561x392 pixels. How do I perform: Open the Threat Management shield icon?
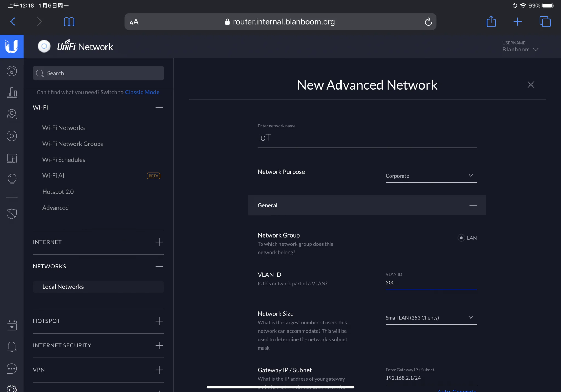coord(12,214)
